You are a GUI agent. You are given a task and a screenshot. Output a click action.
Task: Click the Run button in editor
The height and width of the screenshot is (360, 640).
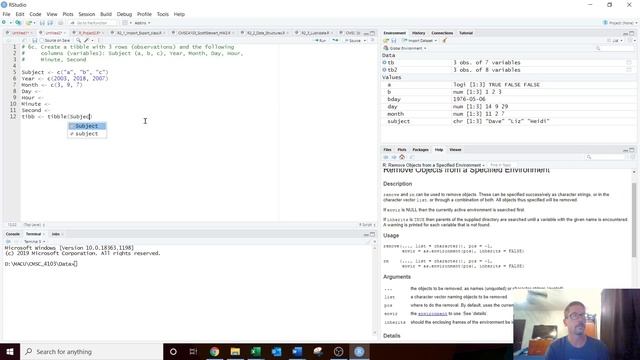(x=320, y=40)
